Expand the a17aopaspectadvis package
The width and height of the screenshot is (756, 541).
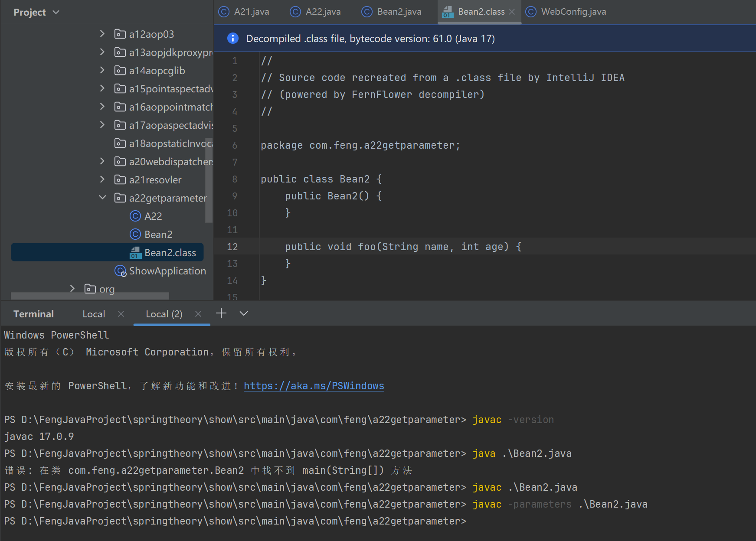pos(102,124)
